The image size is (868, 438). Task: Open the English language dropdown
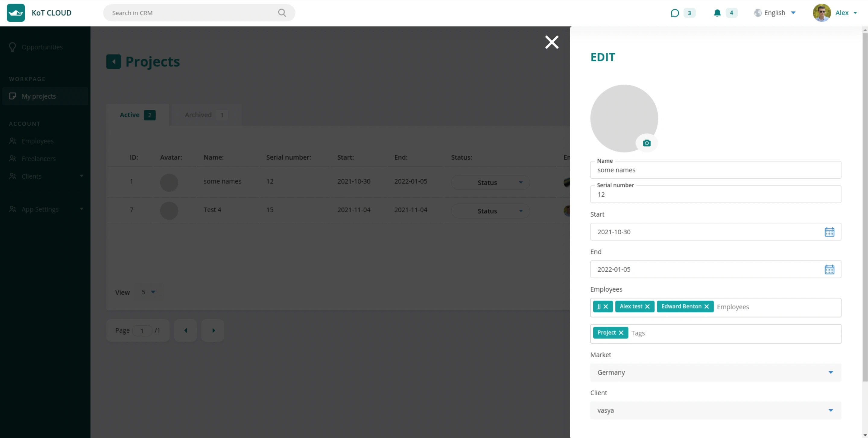coord(775,13)
